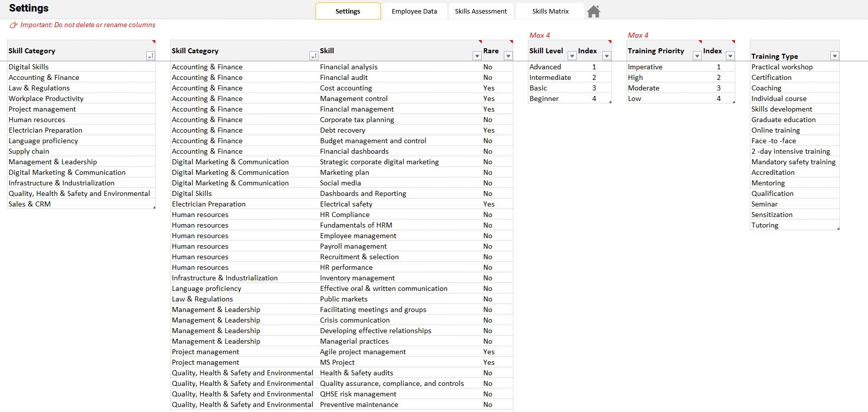Select the QHSE risk management cell
868x412 pixels.
pos(400,394)
